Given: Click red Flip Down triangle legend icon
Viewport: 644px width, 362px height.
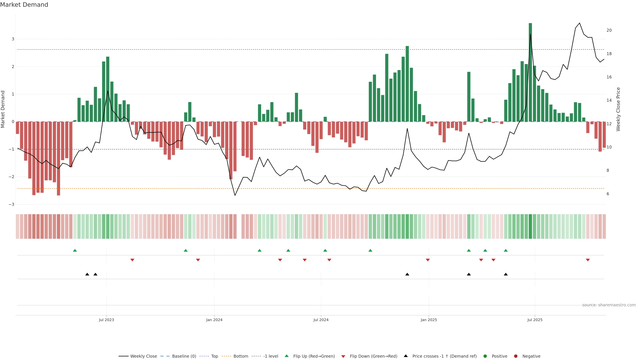Looking at the screenshot, I should click(343, 356).
